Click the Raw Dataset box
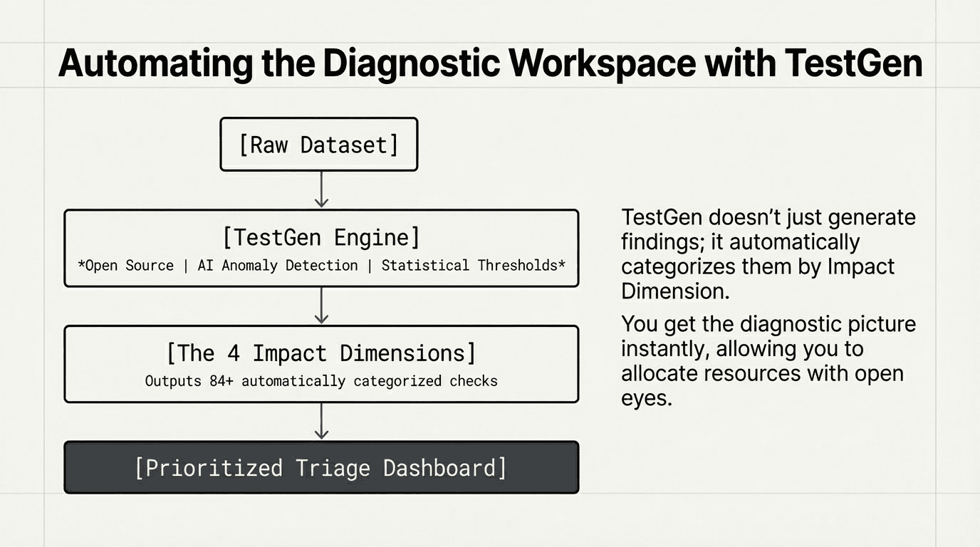980x547 pixels. click(x=318, y=145)
